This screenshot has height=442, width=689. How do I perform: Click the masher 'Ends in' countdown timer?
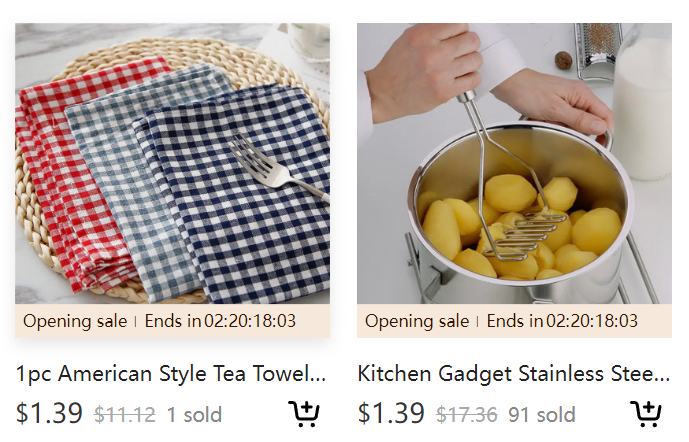tap(562, 321)
